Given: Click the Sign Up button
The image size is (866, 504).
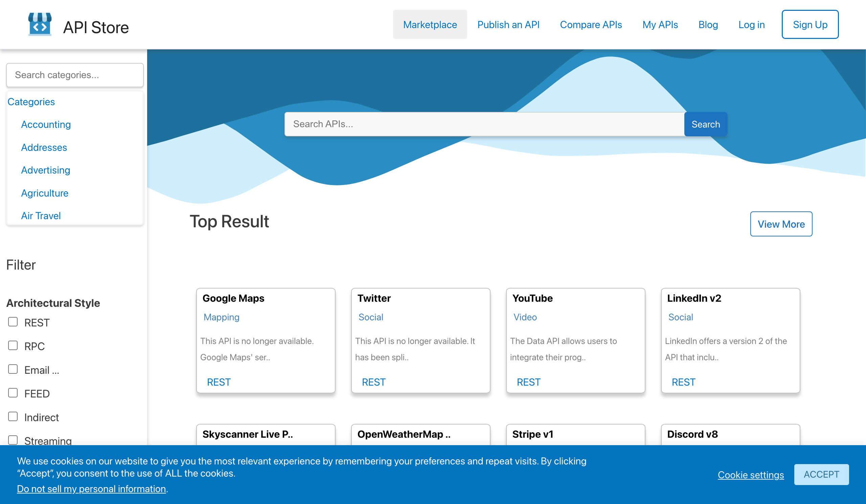Looking at the screenshot, I should click(810, 25).
